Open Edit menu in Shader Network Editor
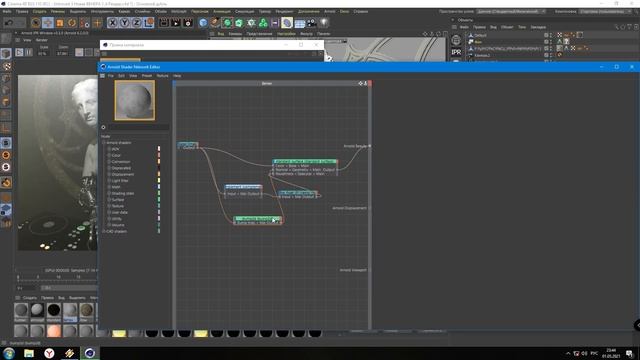The image size is (640, 360). click(121, 76)
